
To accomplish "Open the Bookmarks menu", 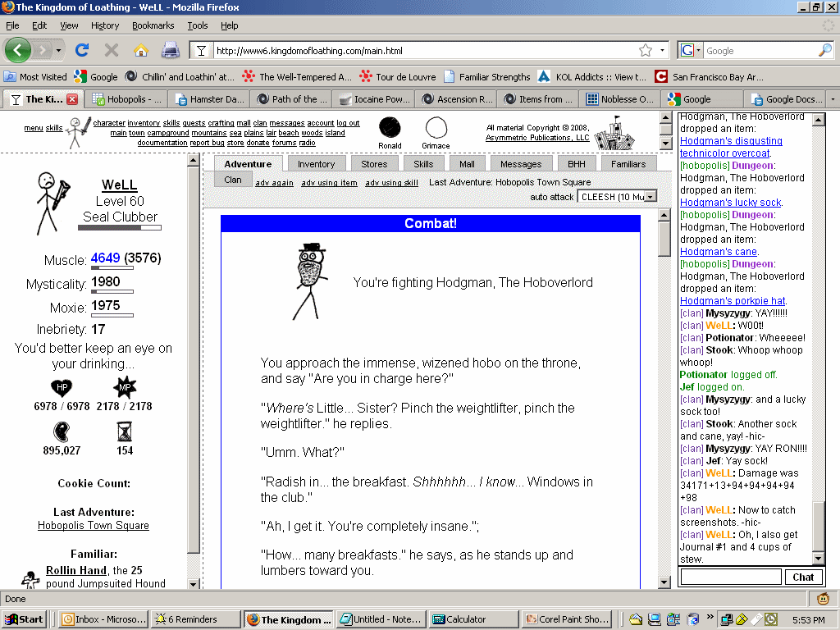I will point(153,25).
